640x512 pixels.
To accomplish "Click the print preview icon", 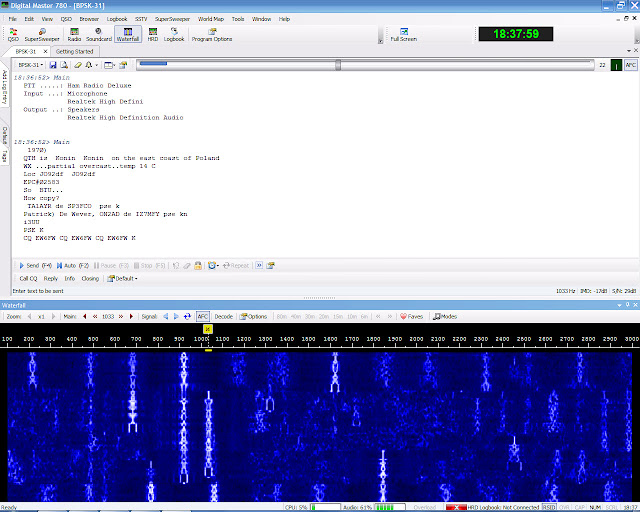I will pyautogui.click(x=64, y=65).
